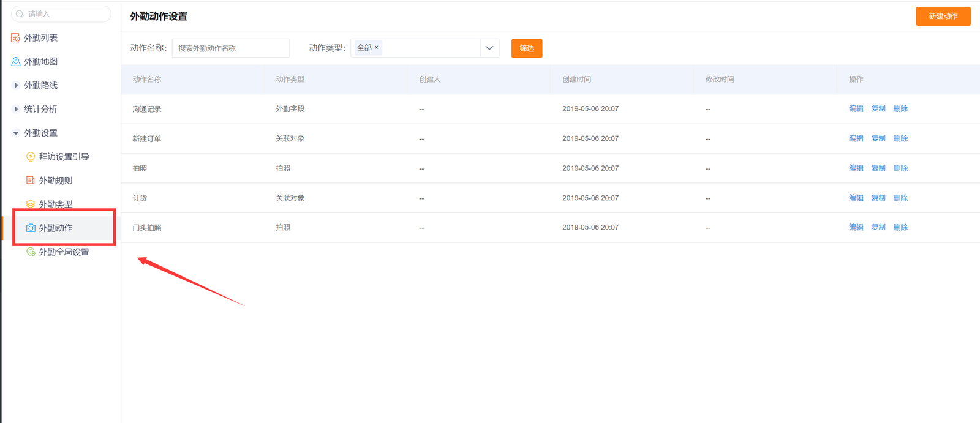
Task: Edit the 沟通记录 action row
Action: pyautogui.click(x=856, y=109)
